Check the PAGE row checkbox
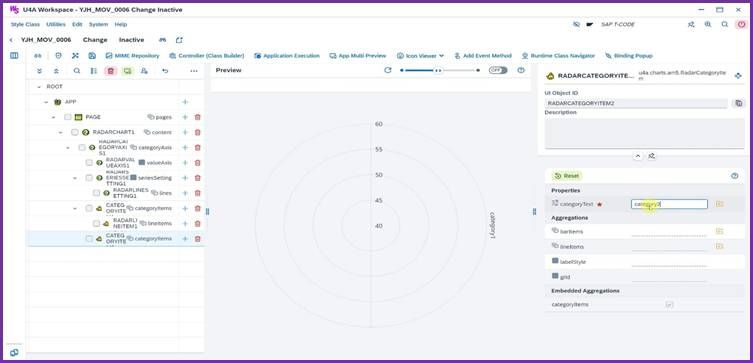The image size is (753, 363). (68, 117)
